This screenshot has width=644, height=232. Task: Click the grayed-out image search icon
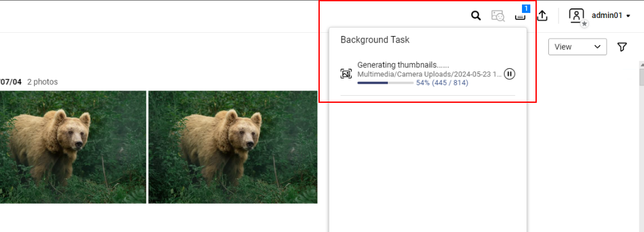pos(498,16)
